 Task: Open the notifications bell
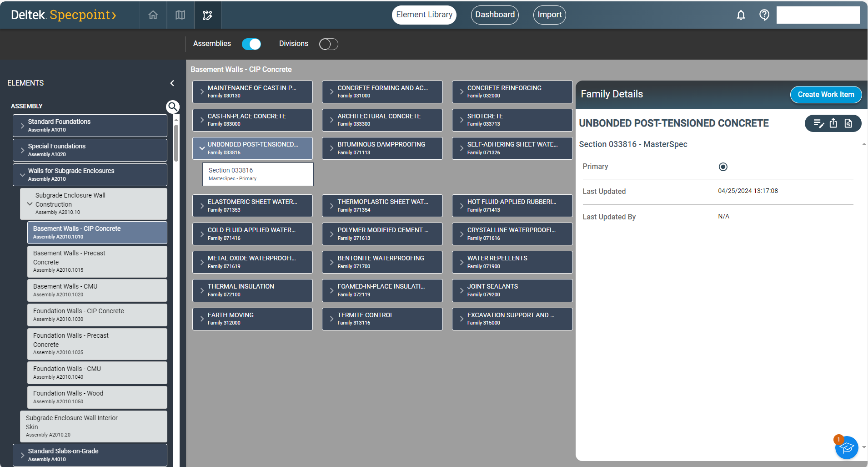pyautogui.click(x=741, y=15)
